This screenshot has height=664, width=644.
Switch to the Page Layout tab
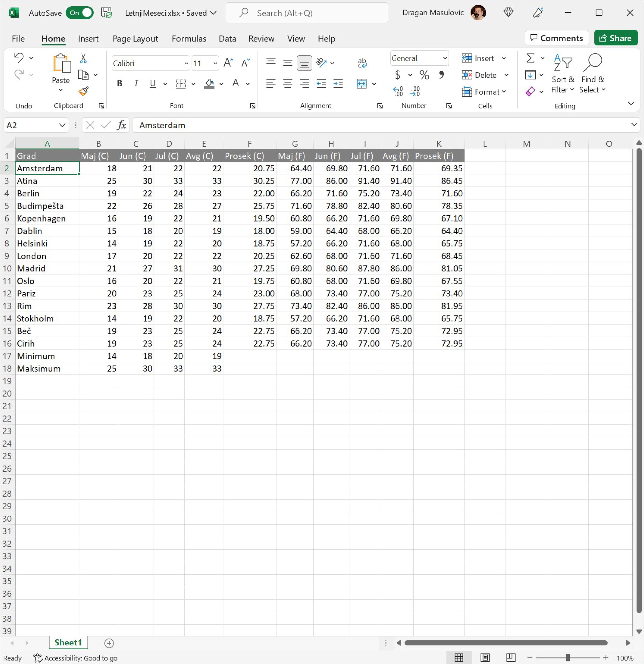[x=135, y=39]
